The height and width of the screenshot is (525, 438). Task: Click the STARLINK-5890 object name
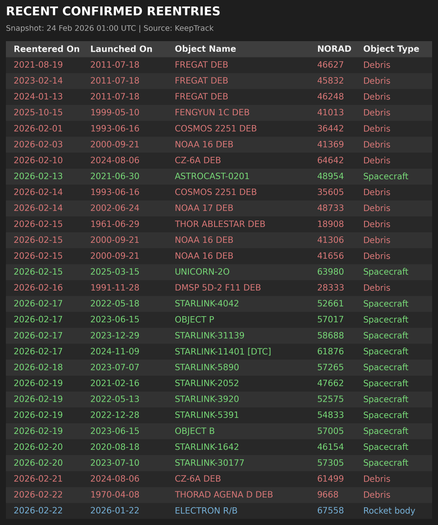[207, 367]
